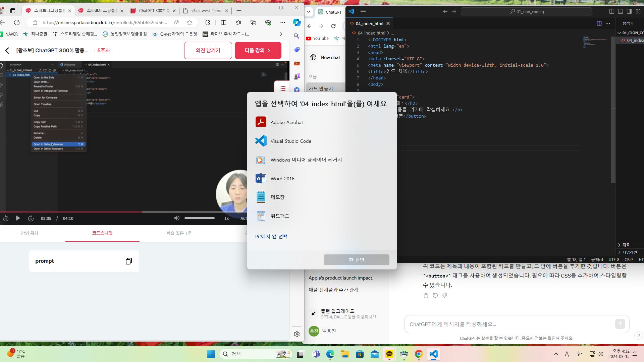644x362 pixels.
Task: Skip the lecture video forward 10 seconds
Action: (x=31, y=218)
